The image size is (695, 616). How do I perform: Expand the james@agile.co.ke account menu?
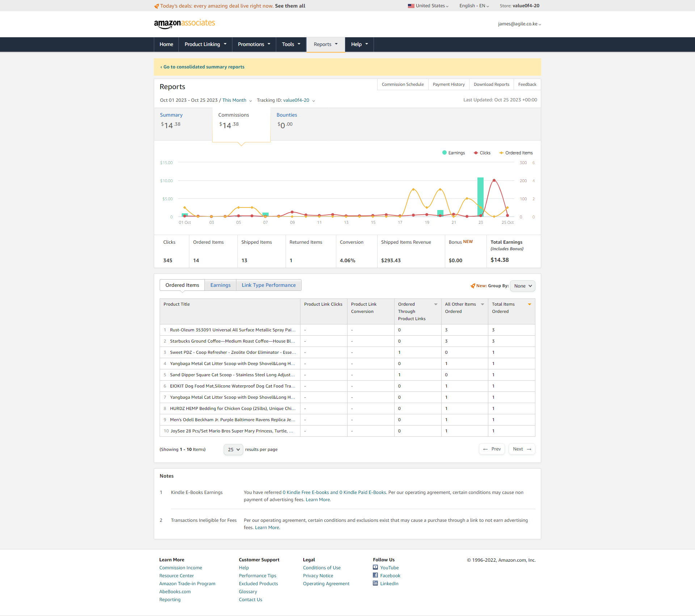click(519, 24)
